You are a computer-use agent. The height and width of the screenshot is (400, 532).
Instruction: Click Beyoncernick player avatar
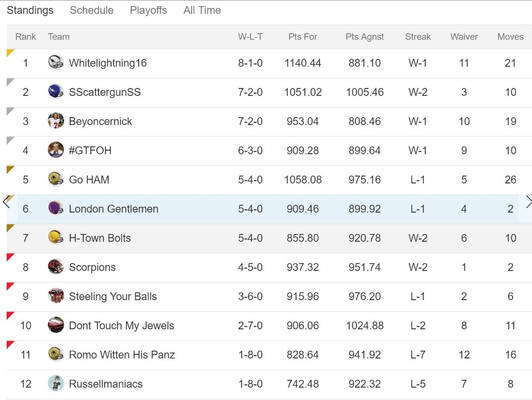(x=56, y=121)
